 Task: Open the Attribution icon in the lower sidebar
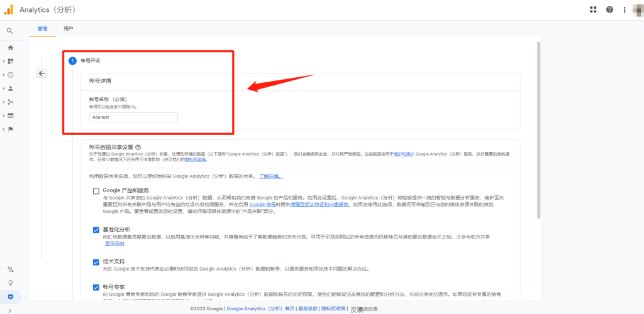pos(11,269)
